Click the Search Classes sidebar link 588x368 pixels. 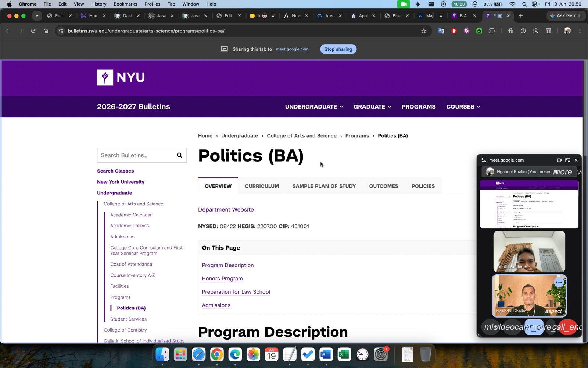coord(115,171)
